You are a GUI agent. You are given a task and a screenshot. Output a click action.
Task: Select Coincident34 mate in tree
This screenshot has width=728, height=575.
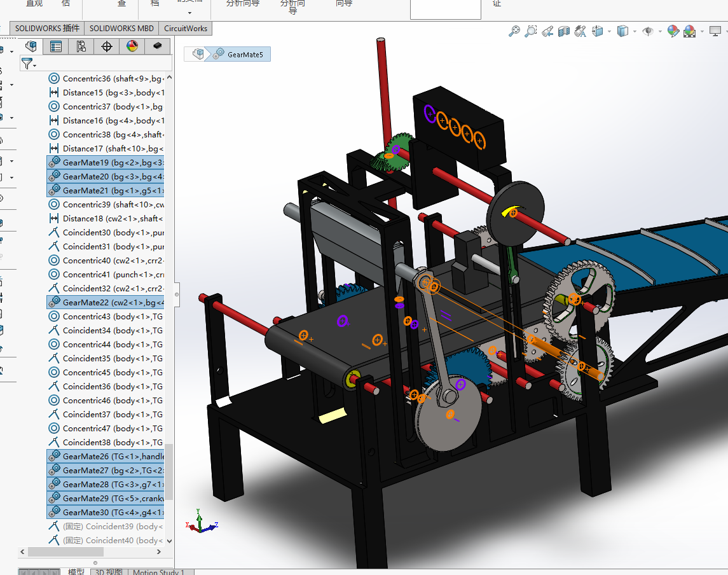pyautogui.click(x=106, y=330)
